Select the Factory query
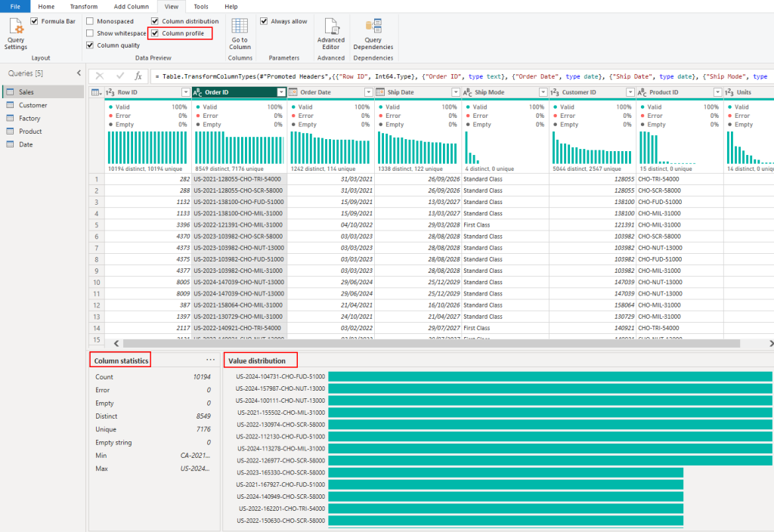Screen dimensions: 774x532 (43, 118)
